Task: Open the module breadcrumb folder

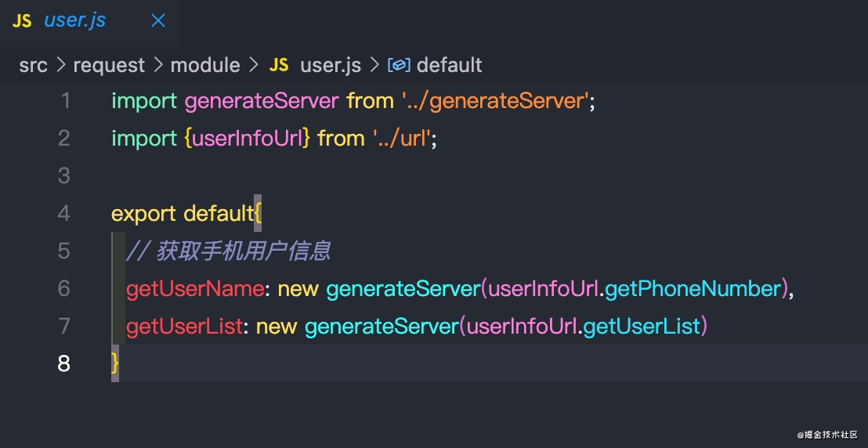Action: click(x=205, y=65)
